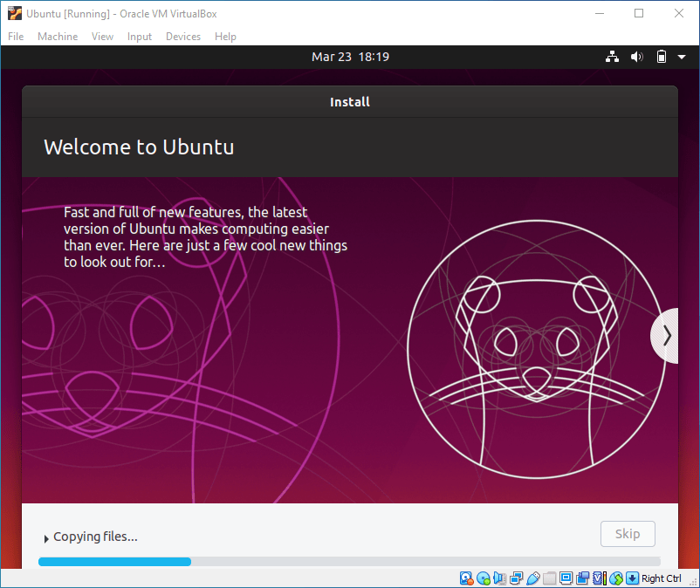Open the Input menu
Image resolution: width=700 pixels, height=588 pixels.
click(140, 37)
